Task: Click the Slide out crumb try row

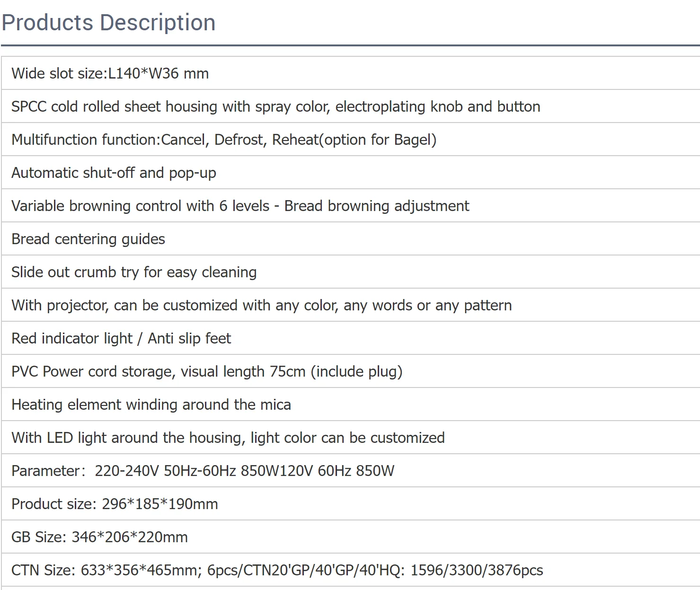Action: click(134, 272)
